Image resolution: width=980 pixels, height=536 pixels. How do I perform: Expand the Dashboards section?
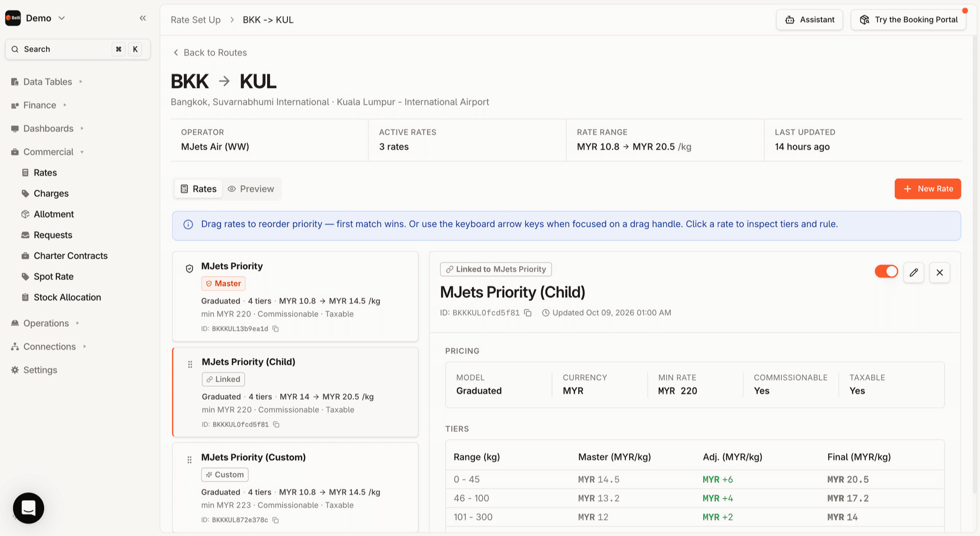48,128
